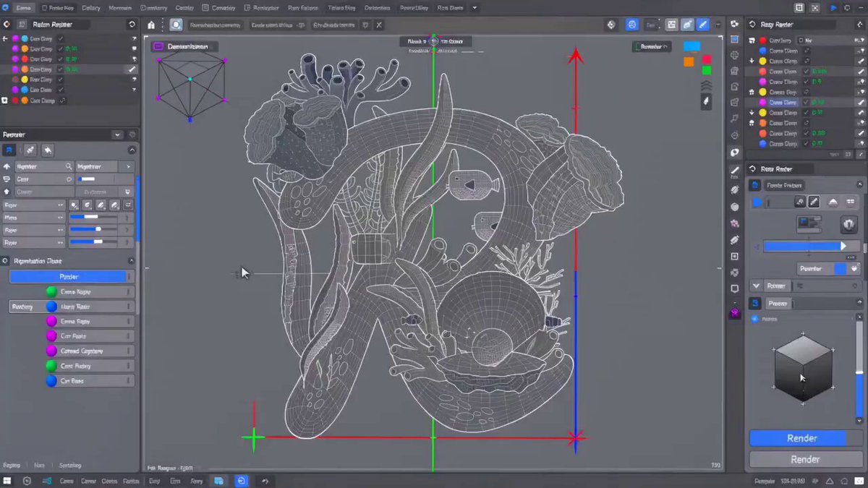The height and width of the screenshot is (488, 868).
Task: Select the blue brush icon atop the viewport
Action: (x=702, y=25)
